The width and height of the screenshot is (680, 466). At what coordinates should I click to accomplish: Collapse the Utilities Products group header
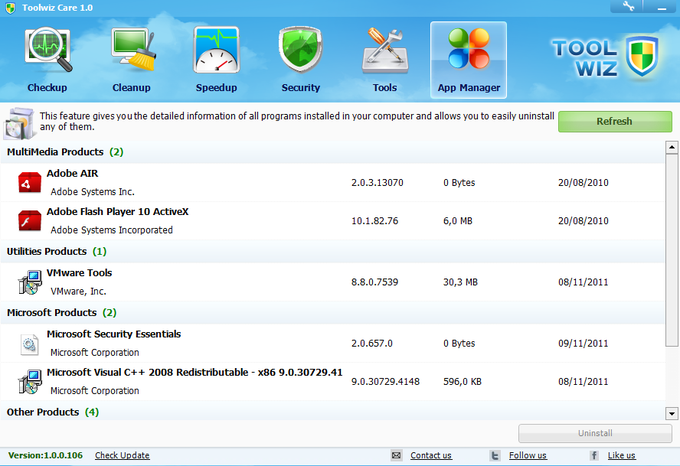click(332, 251)
